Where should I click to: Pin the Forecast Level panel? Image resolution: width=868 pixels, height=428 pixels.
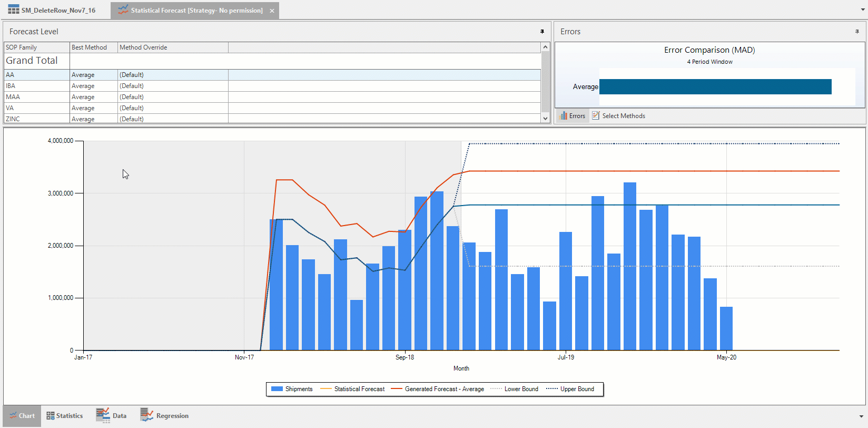click(542, 32)
